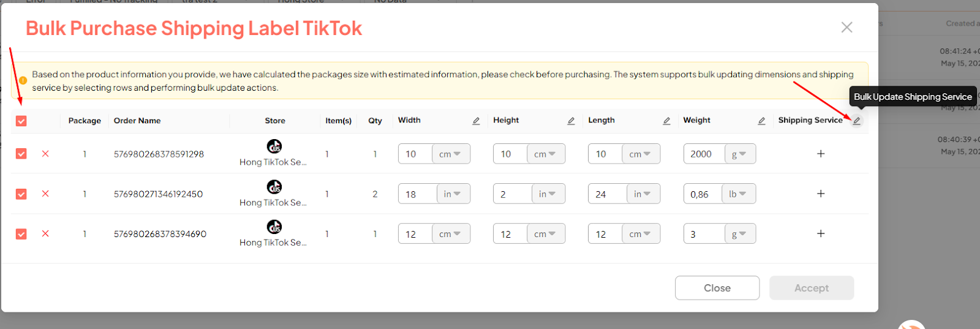The width and height of the screenshot is (980, 329).
Task: Remove order 576980268378591298 with red X
Action: click(45, 154)
